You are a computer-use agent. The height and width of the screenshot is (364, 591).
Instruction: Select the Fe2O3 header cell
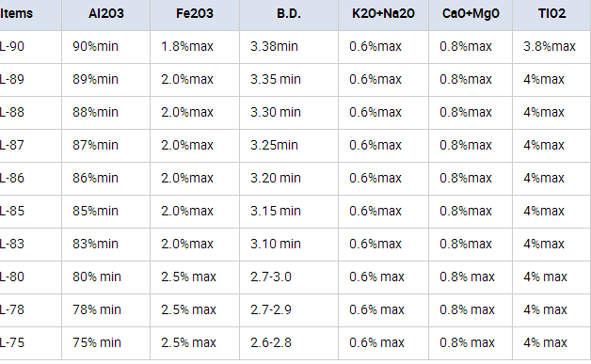pos(195,14)
